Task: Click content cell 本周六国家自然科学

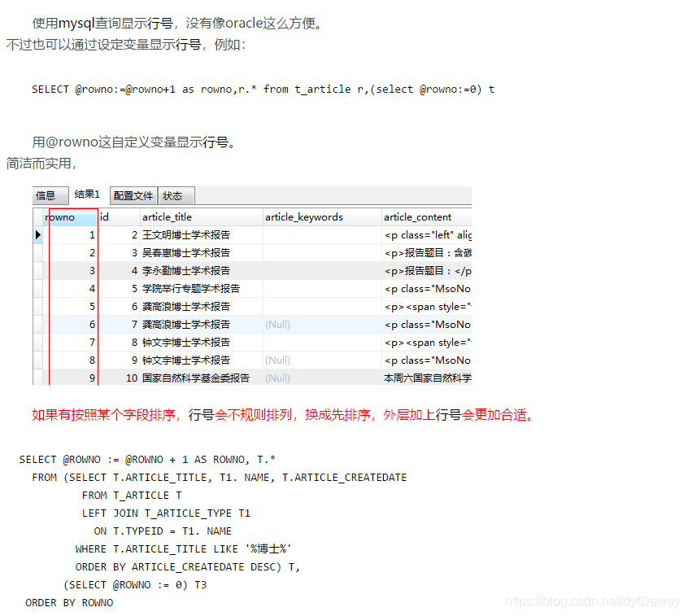Action: click(x=427, y=378)
